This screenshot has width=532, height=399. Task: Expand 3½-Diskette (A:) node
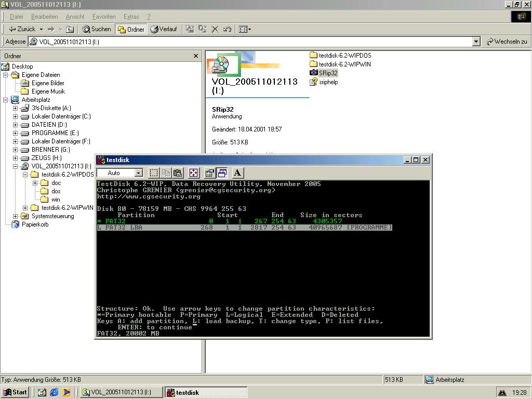click(x=15, y=108)
